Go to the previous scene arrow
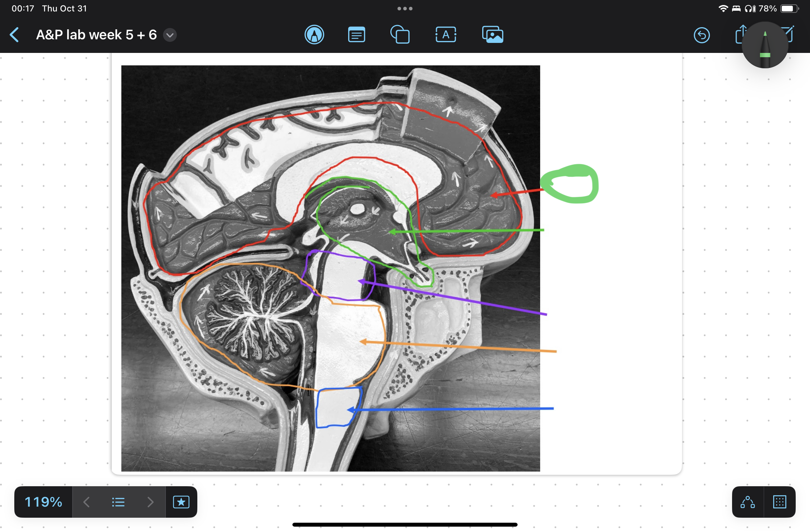This screenshot has width=810, height=532. coord(86,502)
